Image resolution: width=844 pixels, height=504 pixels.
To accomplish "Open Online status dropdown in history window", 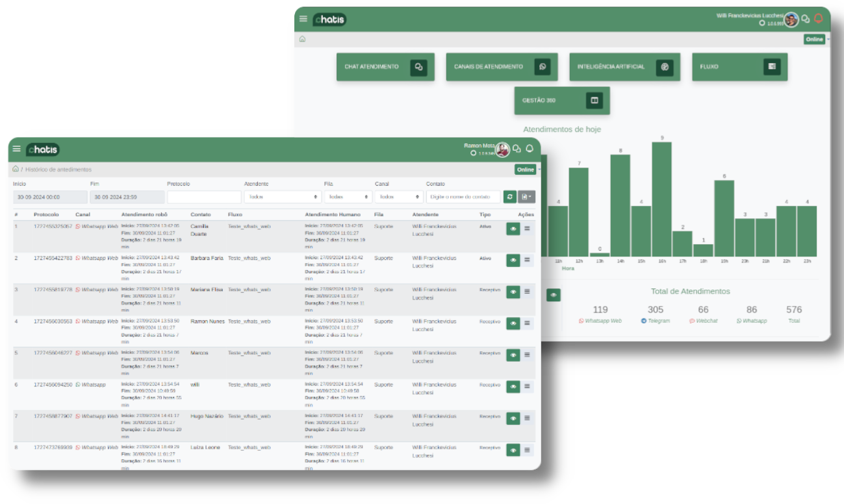I will coord(526,170).
